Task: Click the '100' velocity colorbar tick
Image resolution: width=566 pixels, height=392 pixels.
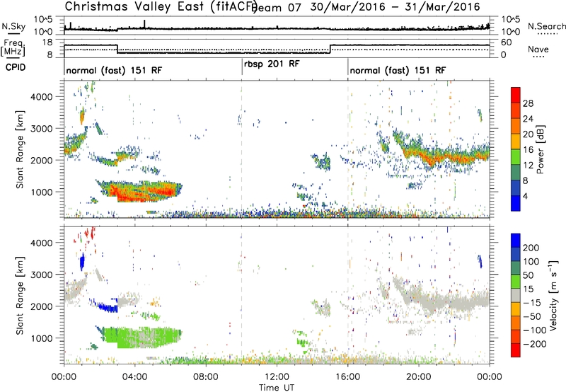Action: tap(531, 262)
